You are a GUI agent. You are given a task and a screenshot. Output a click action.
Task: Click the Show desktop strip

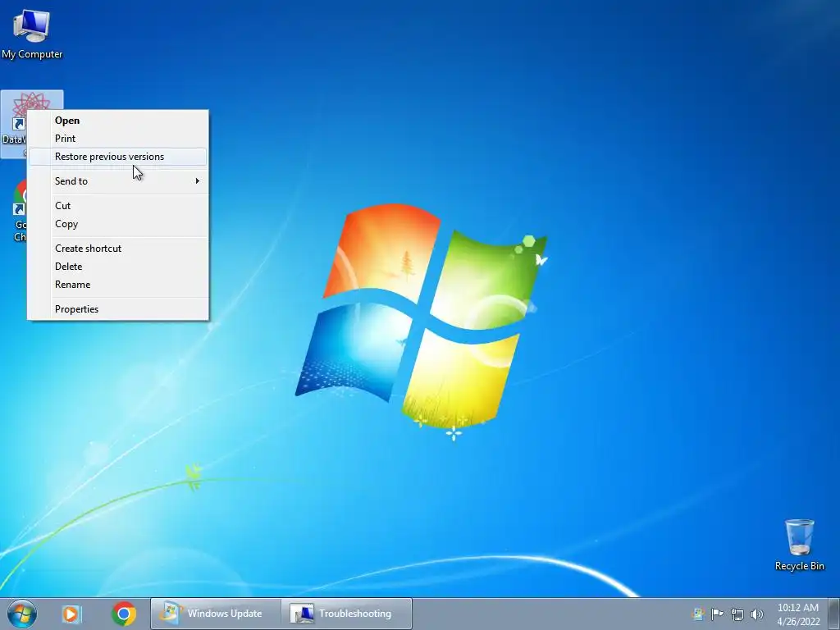click(834, 614)
